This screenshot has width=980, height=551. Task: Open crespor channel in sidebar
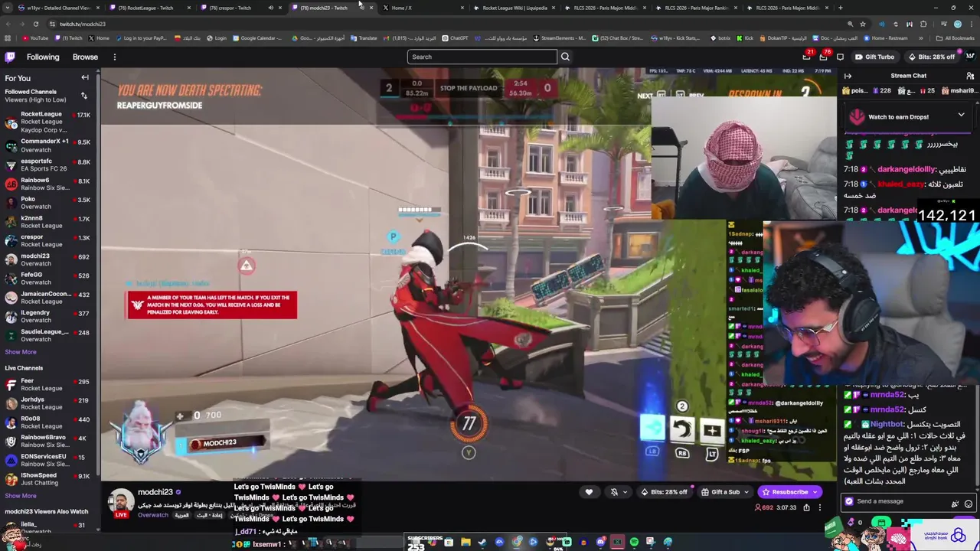click(x=48, y=240)
